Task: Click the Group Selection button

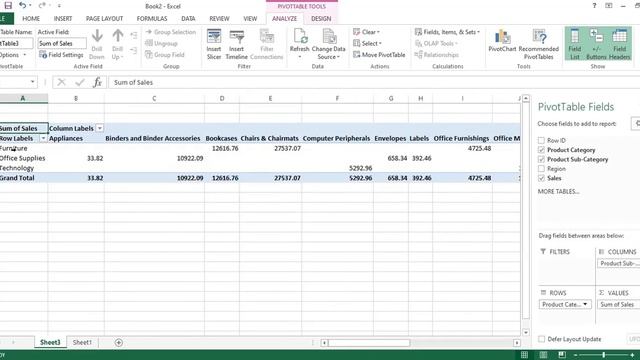Action: pos(171,32)
